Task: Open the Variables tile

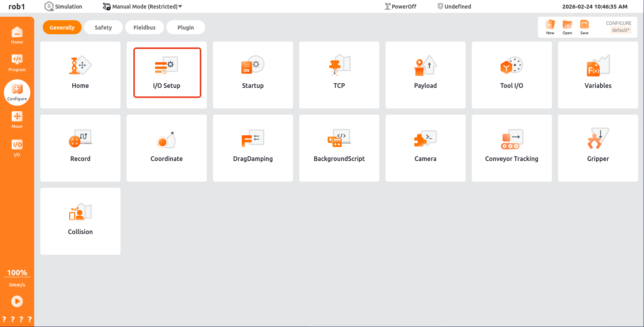Action: pos(598,75)
